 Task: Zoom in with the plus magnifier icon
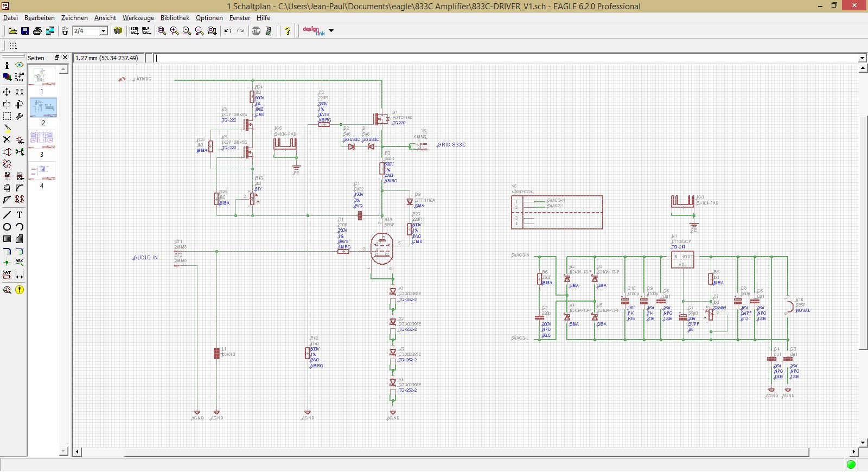[174, 31]
